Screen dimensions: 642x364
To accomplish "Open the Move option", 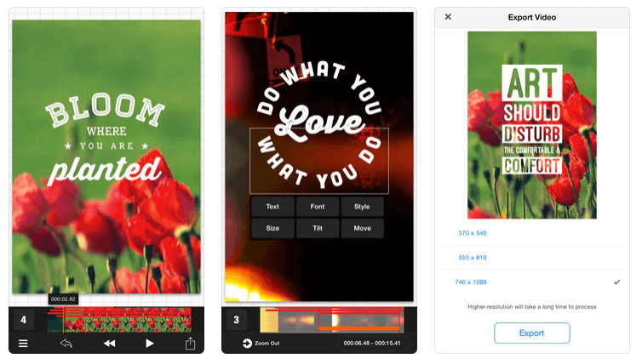I will pyautogui.click(x=362, y=228).
